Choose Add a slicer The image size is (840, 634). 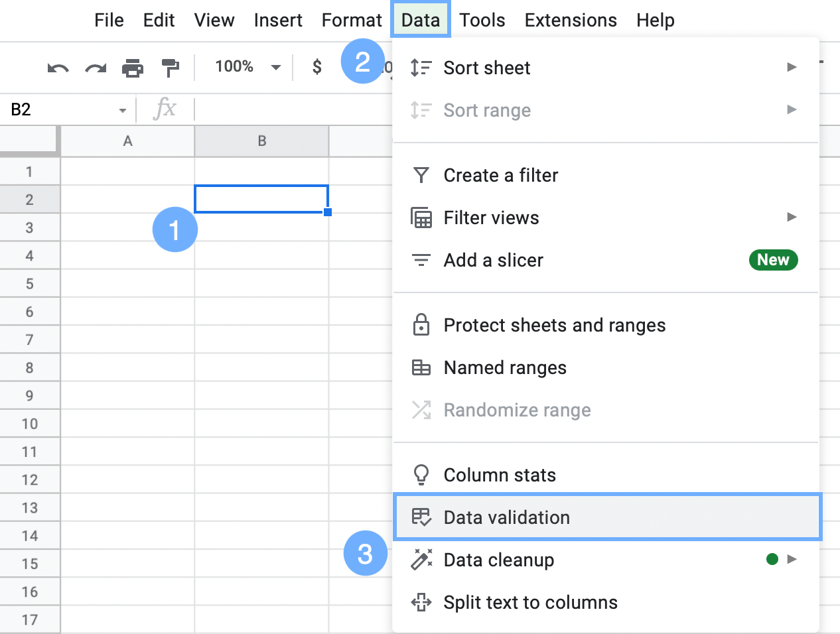(493, 260)
